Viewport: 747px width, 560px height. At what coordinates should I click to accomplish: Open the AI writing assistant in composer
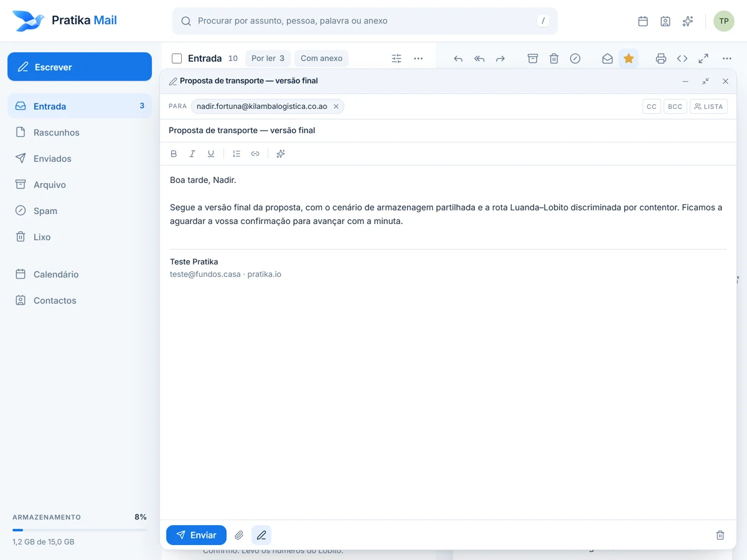coord(281,154)
